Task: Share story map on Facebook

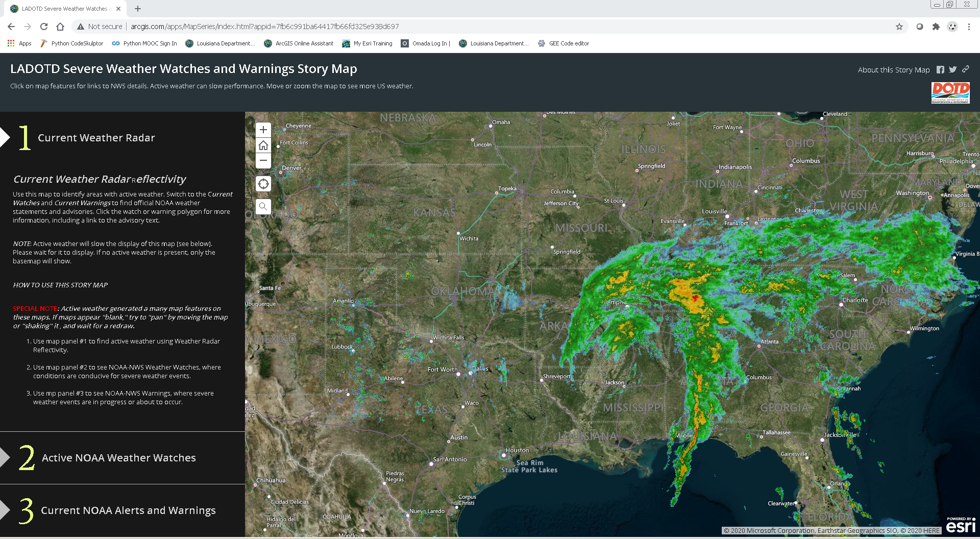Action: pyautogui.click(x=940, y=70)
